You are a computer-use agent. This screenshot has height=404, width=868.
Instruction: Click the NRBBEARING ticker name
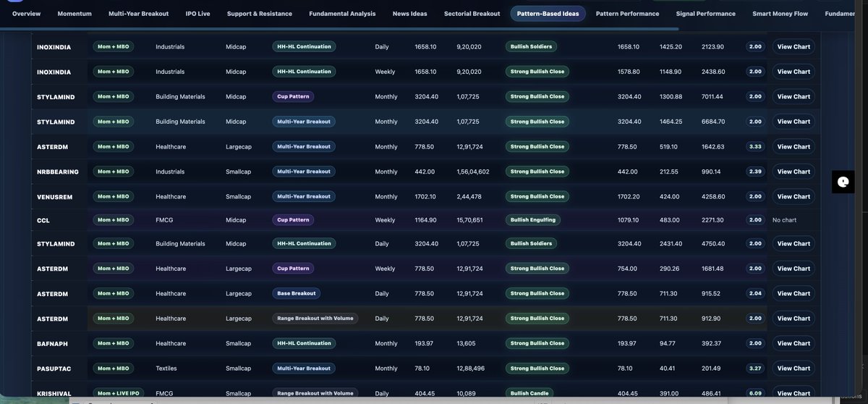(58, 172)
